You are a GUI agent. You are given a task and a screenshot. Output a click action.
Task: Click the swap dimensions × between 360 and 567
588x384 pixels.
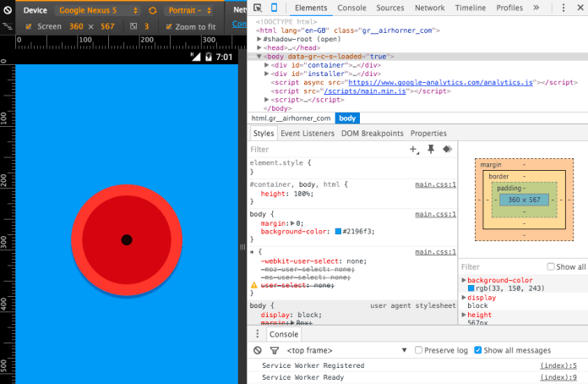pos(90,27)
